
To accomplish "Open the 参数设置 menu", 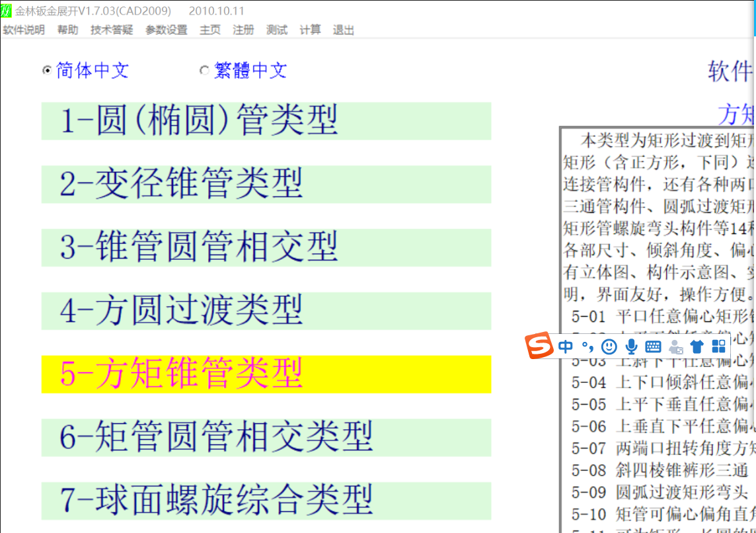I will click(x=167, y=30).
